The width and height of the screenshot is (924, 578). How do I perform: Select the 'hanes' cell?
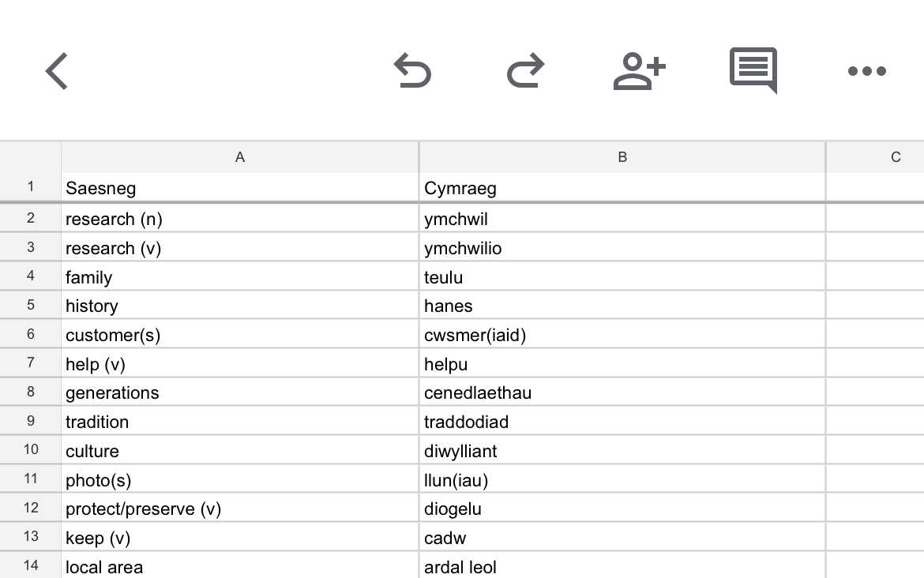[x=622, y=305]
